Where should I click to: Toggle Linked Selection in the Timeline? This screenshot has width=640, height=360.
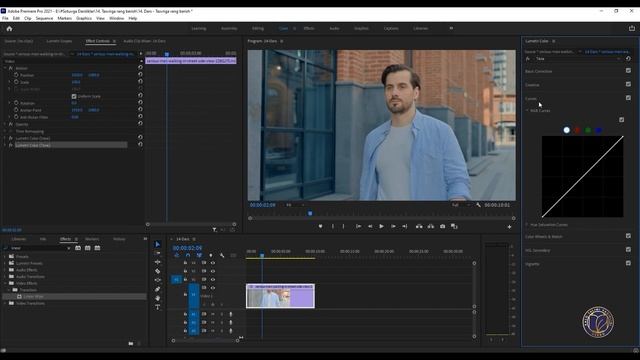[199, 255]
